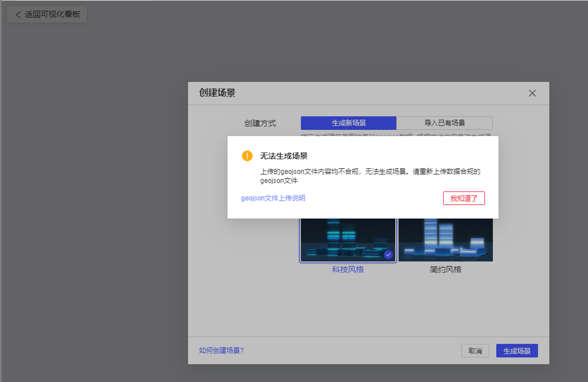This screenshot has width=588, height=382.
Task: Click the blue checkmark badge on 科技风格 thumbnail
Action: point(388,255)
